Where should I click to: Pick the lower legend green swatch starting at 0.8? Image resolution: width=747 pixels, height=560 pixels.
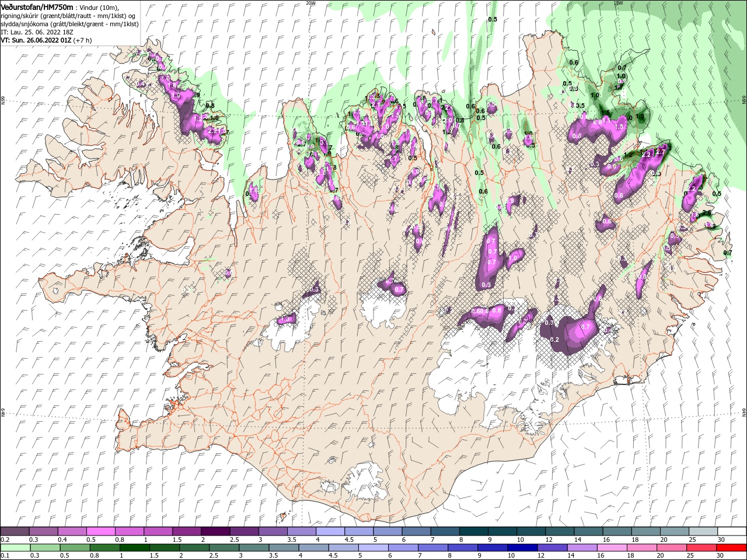pos(106,548)
